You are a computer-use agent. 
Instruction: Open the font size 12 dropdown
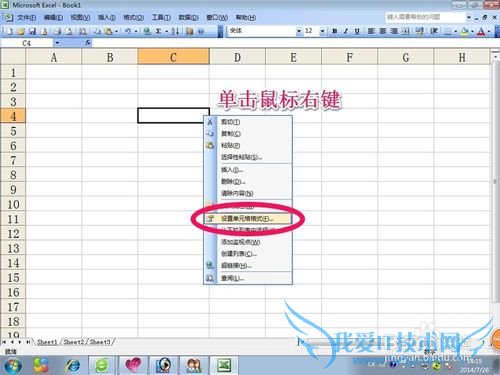(x=322, y=31)
